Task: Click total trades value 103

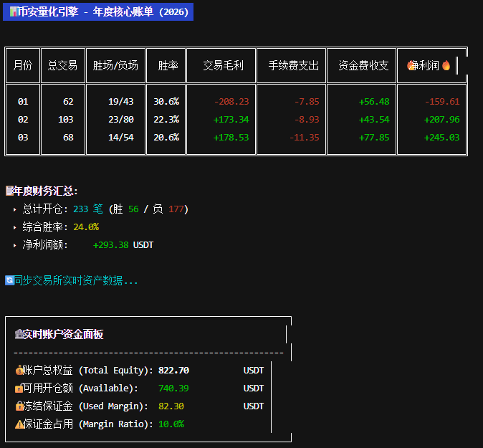Action: (66, 119)
